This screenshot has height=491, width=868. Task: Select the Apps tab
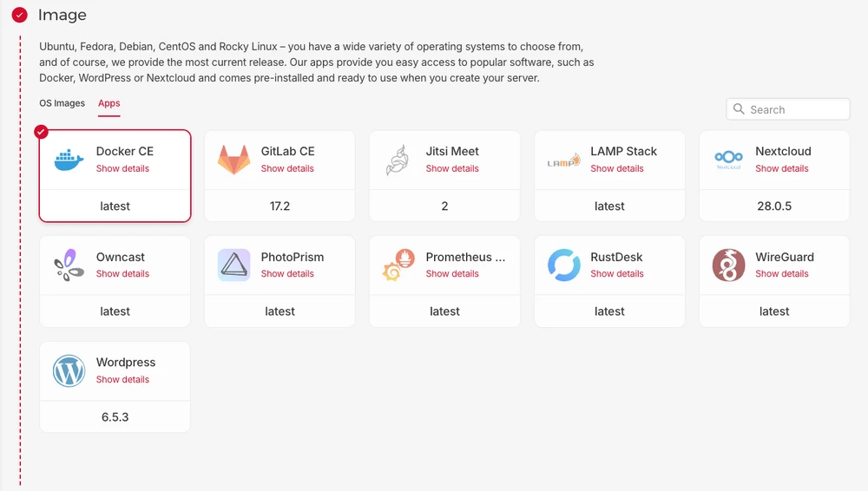[109, 103]
